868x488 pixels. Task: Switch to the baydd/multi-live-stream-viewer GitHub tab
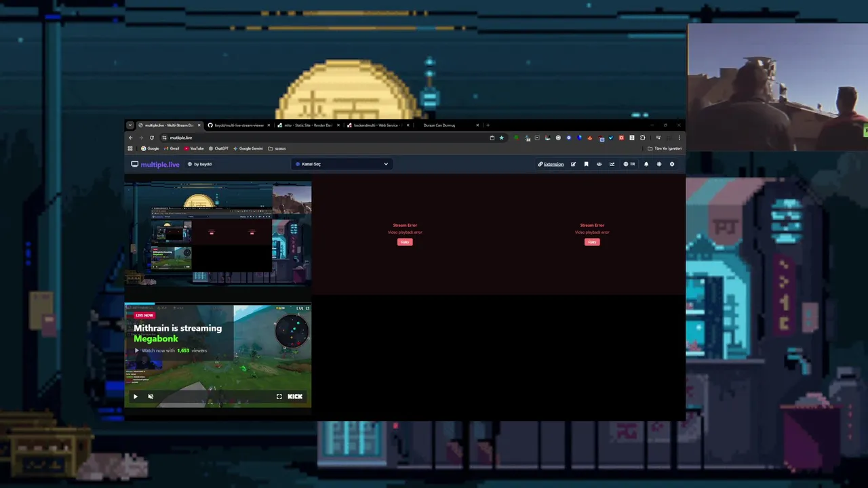tap(239, 125)
